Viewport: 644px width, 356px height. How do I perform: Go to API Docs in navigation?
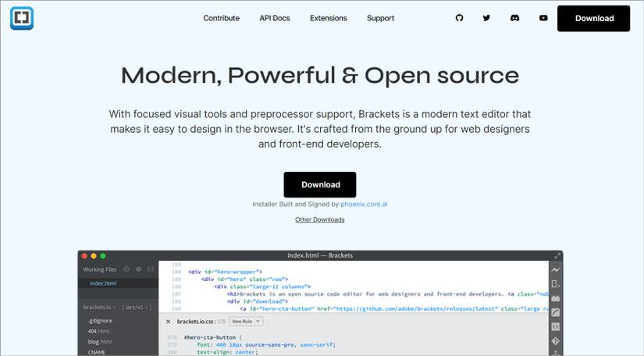click(x=275, y=18)
